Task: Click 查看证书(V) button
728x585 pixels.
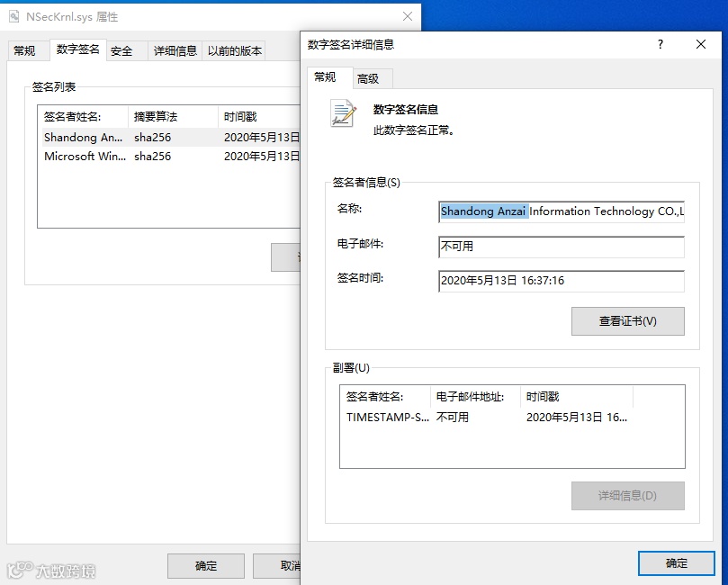Action: (628, 320)
